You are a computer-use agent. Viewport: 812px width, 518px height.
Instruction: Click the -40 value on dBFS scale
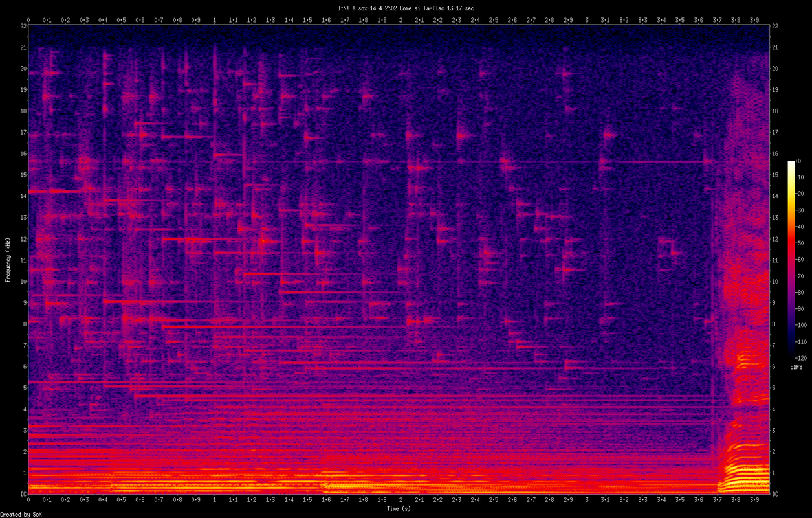[x=800, y=227]
